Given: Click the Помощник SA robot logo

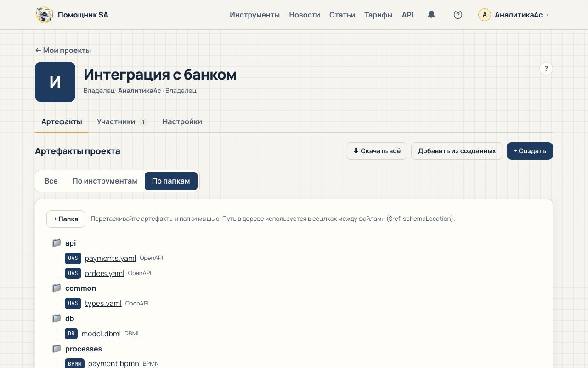Looking at the screenshot, I should click(44, 15).
